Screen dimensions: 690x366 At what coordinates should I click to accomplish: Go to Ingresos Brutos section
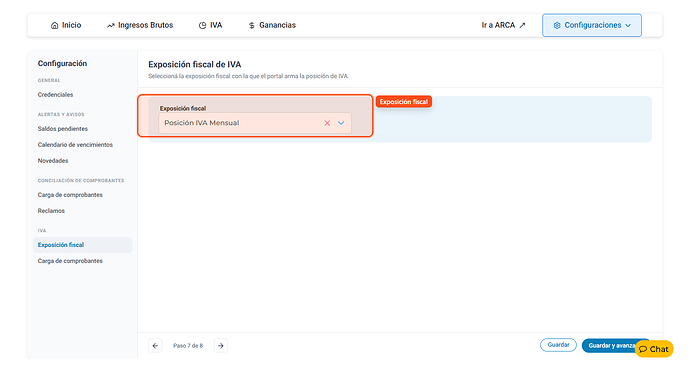click(140, 26)
